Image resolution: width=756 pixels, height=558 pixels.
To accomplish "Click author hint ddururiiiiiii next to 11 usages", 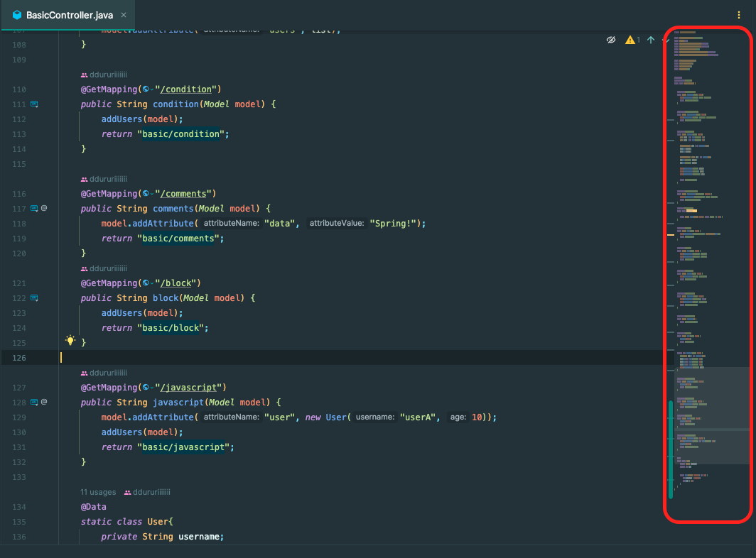I will [x=147, y=492].
